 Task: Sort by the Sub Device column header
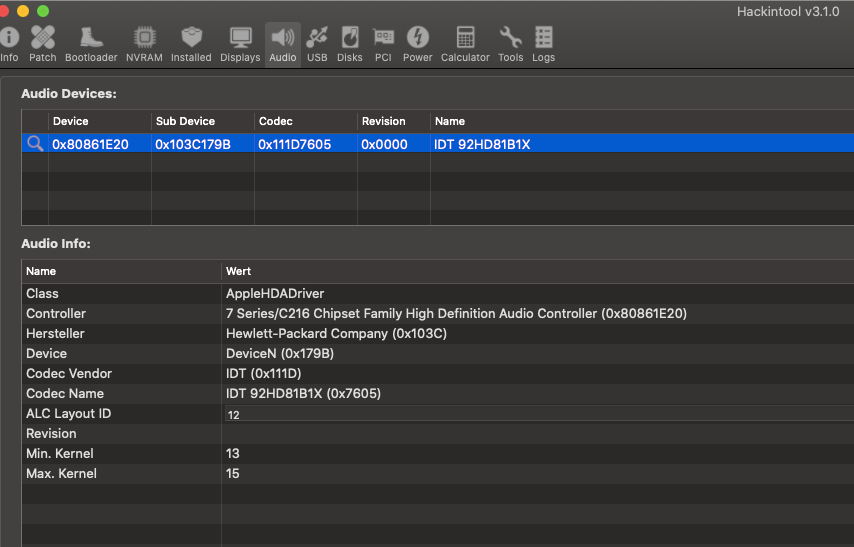pyautogui.click(x=185, y=121)
